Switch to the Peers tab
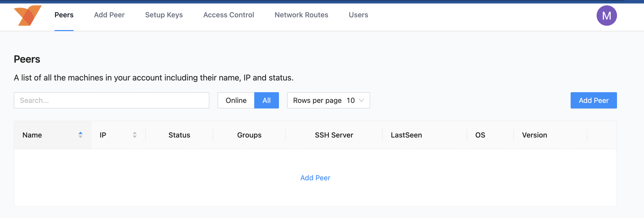The image size is (644, 218). (64, 15)
